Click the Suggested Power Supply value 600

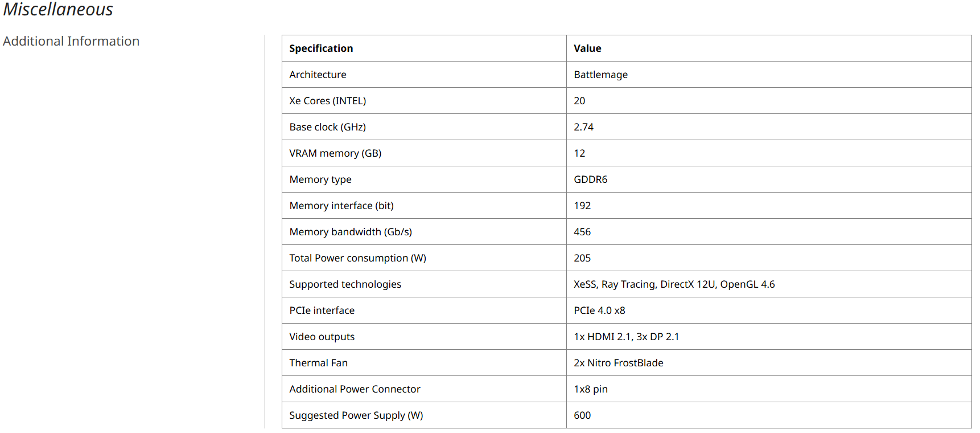point(582,415)
